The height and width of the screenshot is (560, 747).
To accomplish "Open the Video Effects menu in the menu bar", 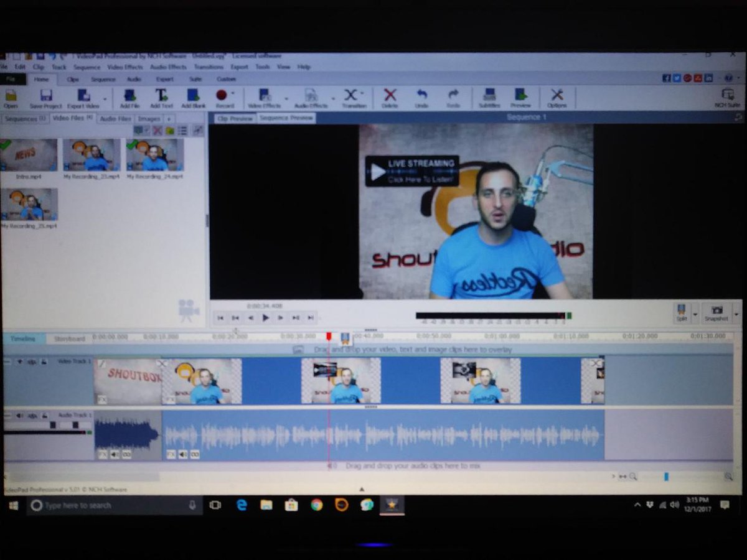I will click(x=125, y=67).
